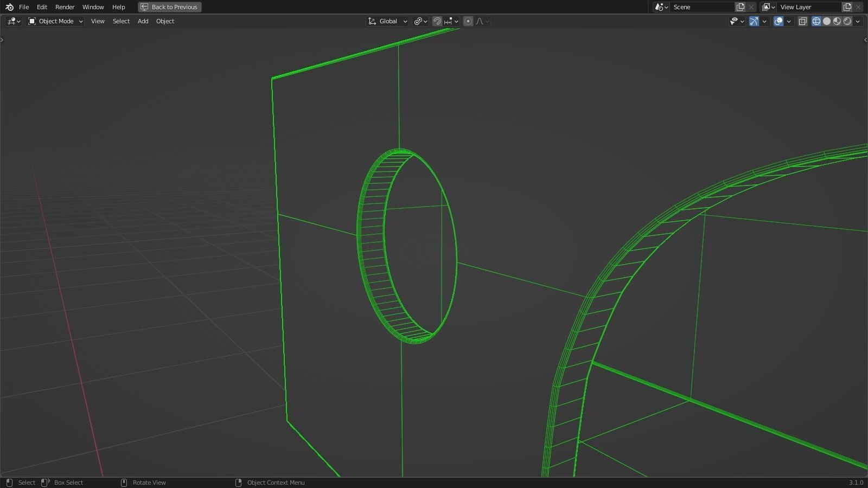Click the Blender logo icon
This screenshot has height=488, width=868.
click(9, 7)
